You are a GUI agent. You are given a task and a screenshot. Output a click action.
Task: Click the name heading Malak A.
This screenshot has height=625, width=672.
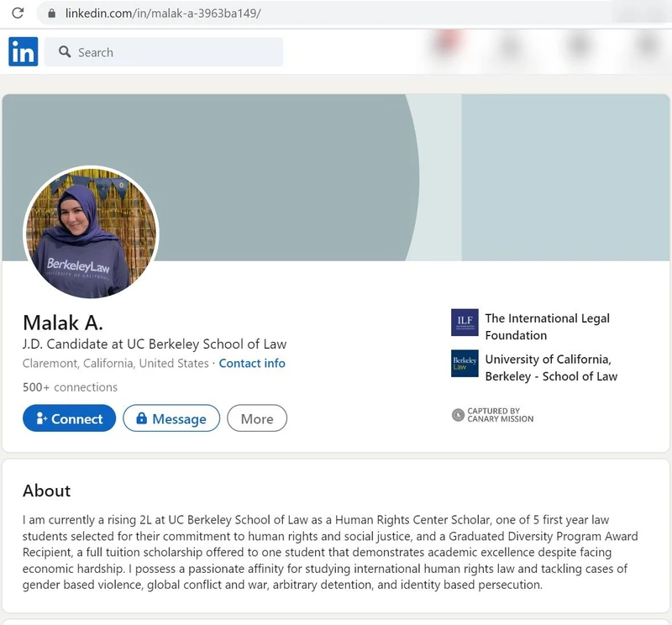[63, 323]
